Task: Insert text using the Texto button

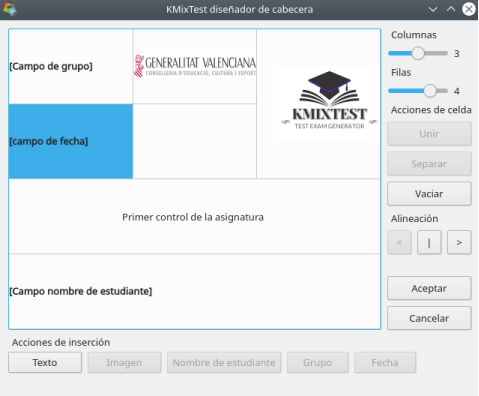Action: pos(45,362)
